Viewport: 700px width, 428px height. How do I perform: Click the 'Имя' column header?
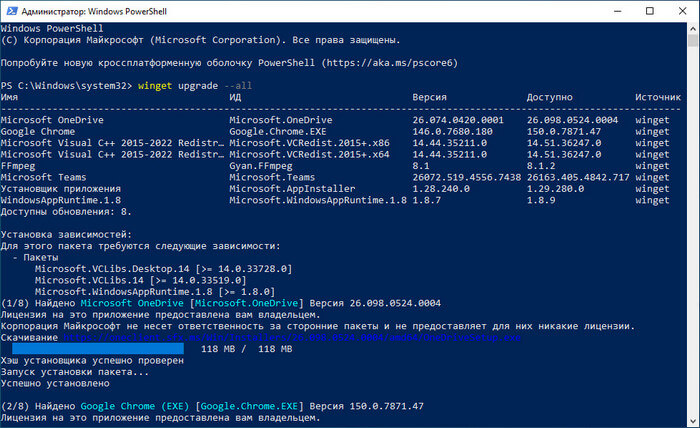(9, 97)
